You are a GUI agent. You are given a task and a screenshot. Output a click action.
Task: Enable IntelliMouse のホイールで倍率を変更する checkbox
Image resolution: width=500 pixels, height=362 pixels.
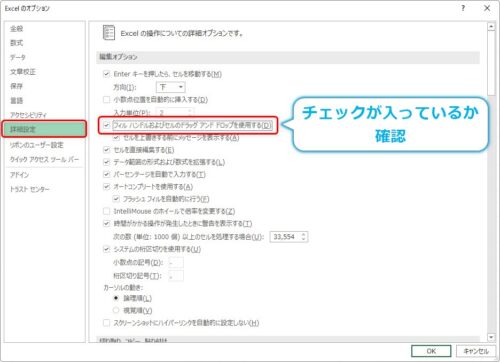point(106,211)
